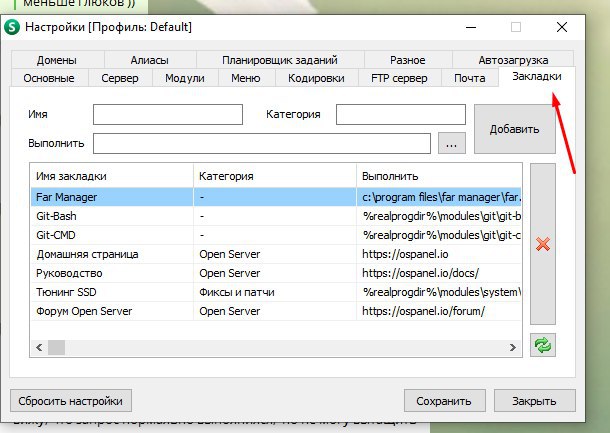Open the Модули tab
610x433 pixels.
click(185, 78)
